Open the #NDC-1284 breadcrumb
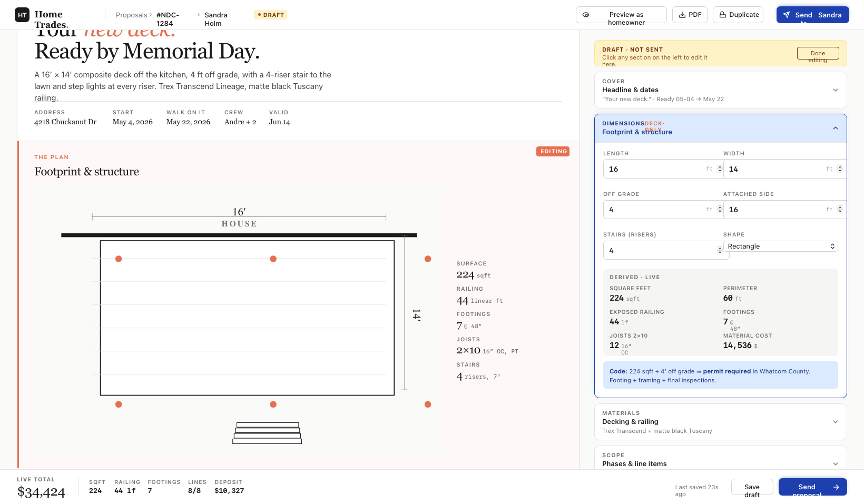The height and width of the screenshot is (504, 864). [168, 19]
